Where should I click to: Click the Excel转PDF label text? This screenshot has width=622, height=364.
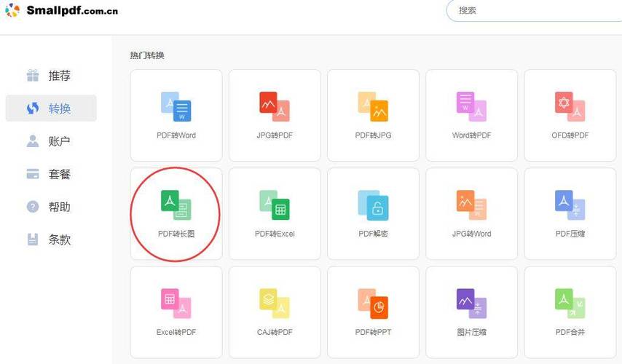[x=176, y=332]
